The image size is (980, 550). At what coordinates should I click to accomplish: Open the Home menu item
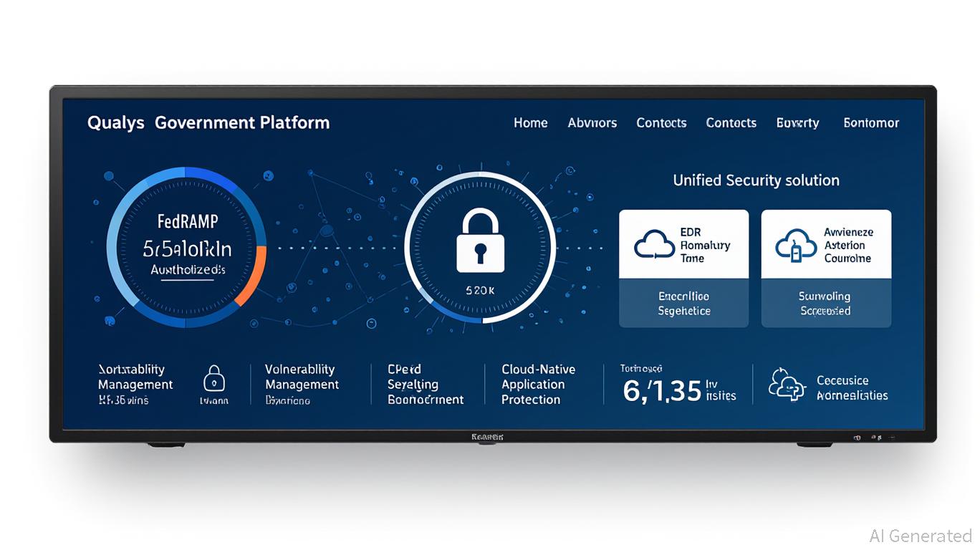pyautogui.click(x=530, y=123)
